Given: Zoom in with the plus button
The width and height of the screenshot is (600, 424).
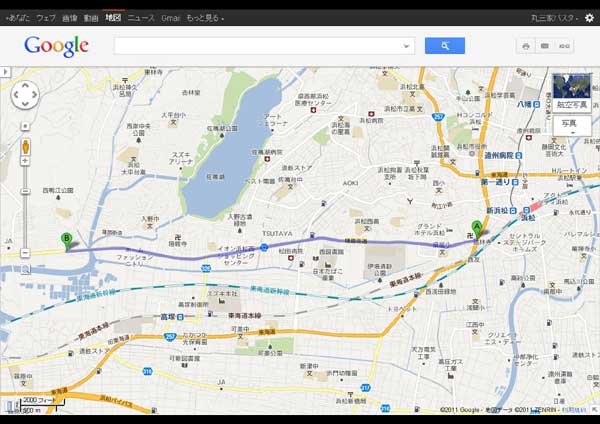Looking at the screenshot, I should pos(25,161).
